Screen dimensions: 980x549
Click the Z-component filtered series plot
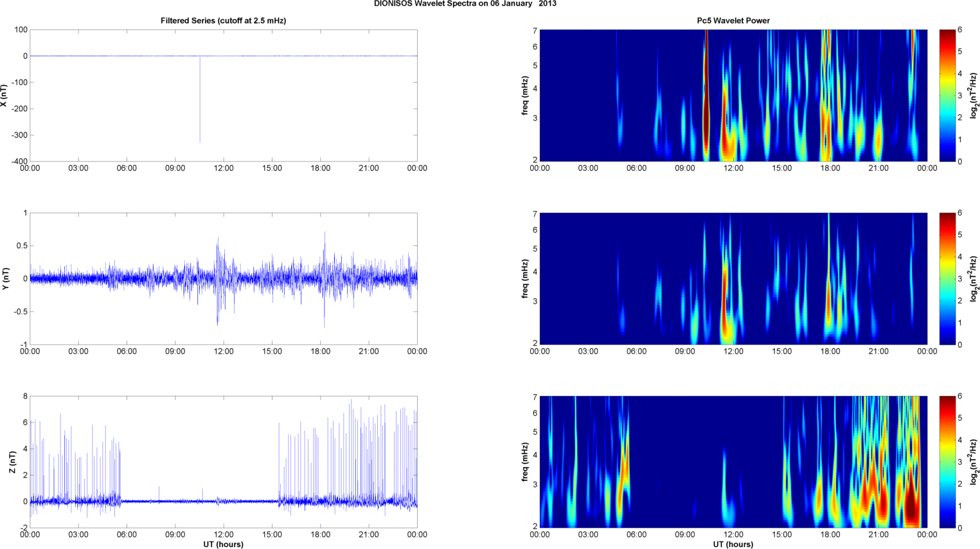tap(224, 462)
